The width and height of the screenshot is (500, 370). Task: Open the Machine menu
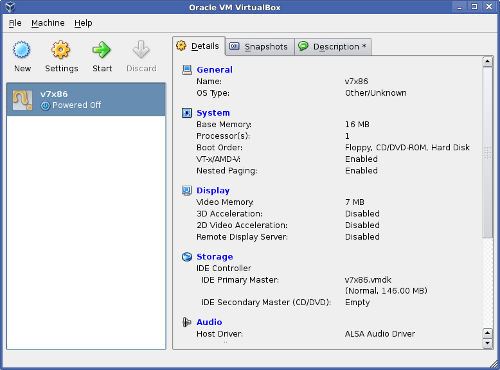click(48, 23)
